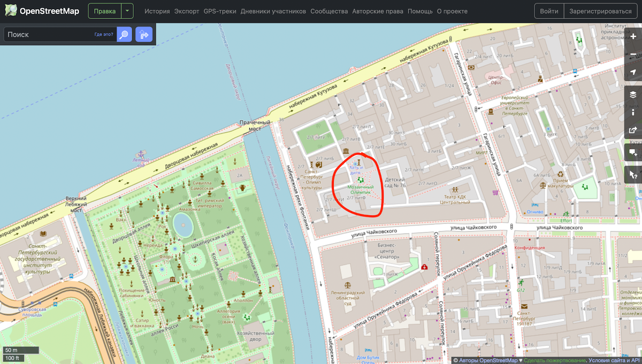Open directions with the blue arrow button
The width and height of the screenshot is (642, 364).
click(x=144, y=35)
